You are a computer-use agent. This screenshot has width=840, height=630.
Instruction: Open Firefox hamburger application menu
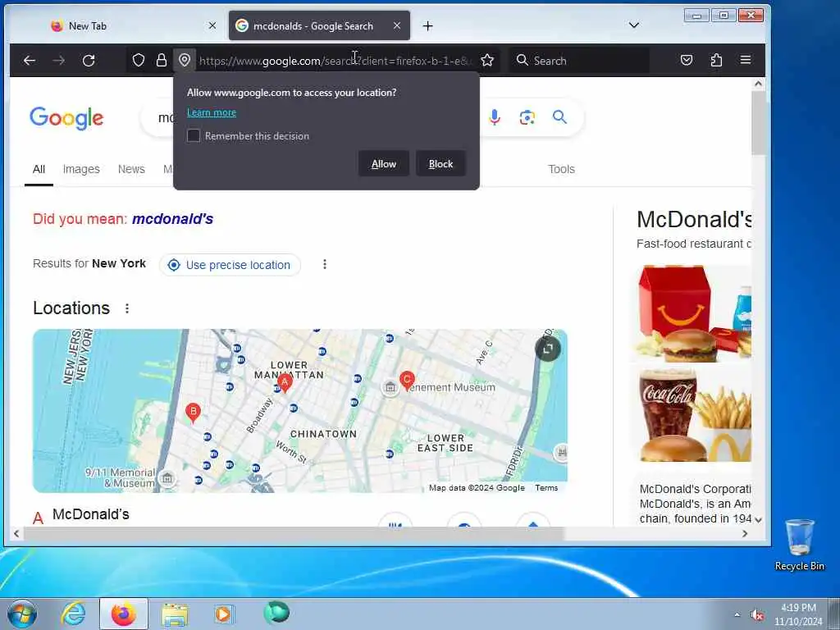pos(745,60)
